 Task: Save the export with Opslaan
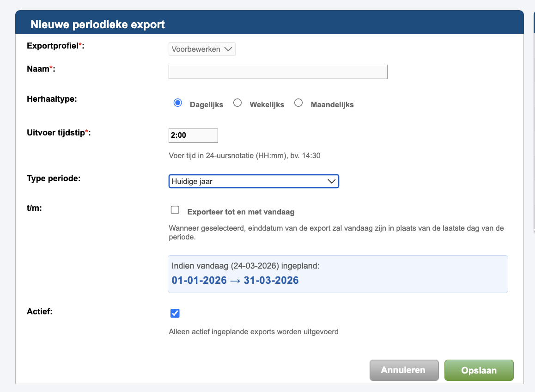coord(479,370)
